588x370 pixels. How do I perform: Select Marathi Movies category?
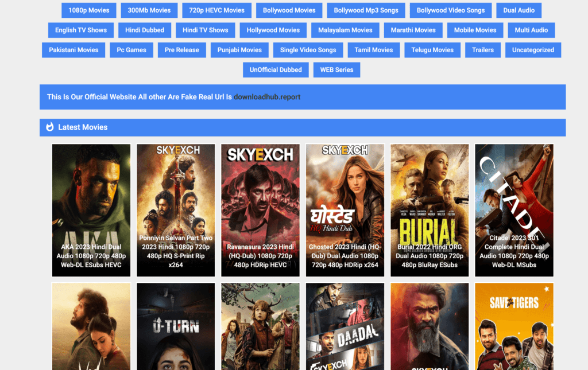[413, 30]
